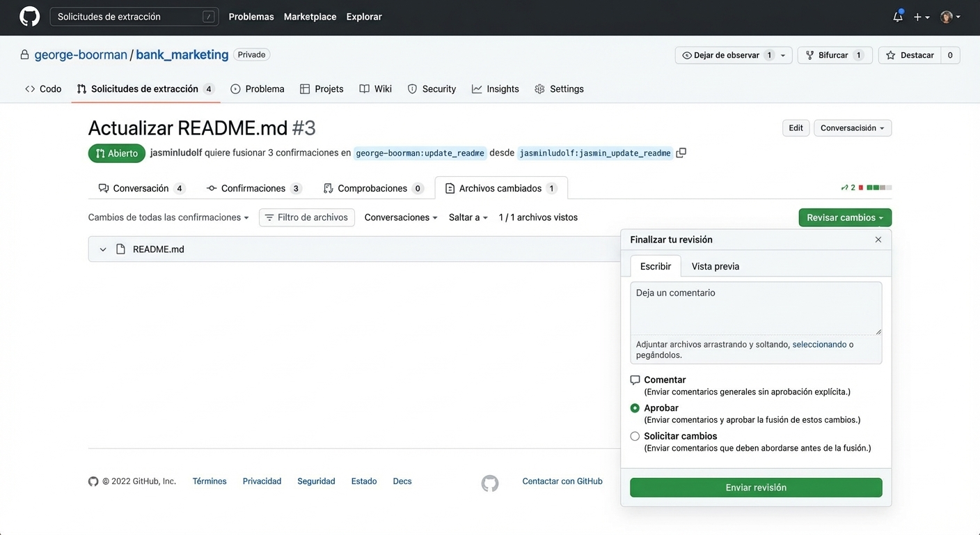Click the Abierto status badge
The width and height of the screenshot is (980, 535).
pos(117,153)
